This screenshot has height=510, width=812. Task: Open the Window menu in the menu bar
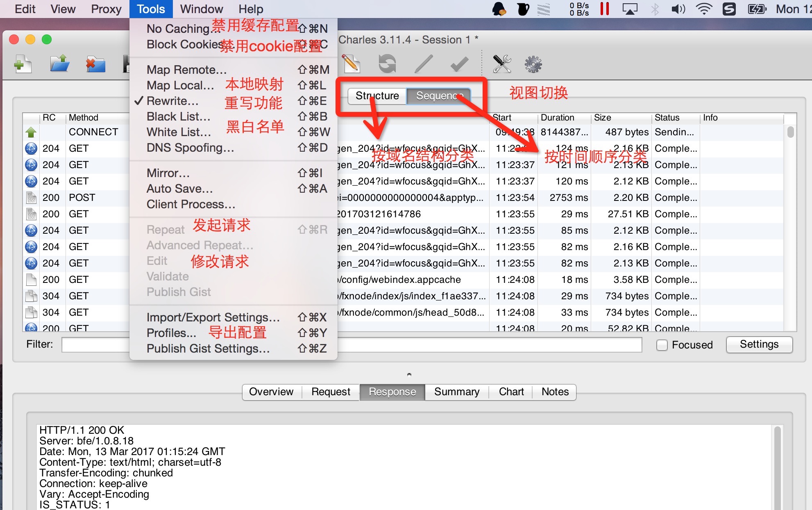pyautogui.click(x=201, y=9)
